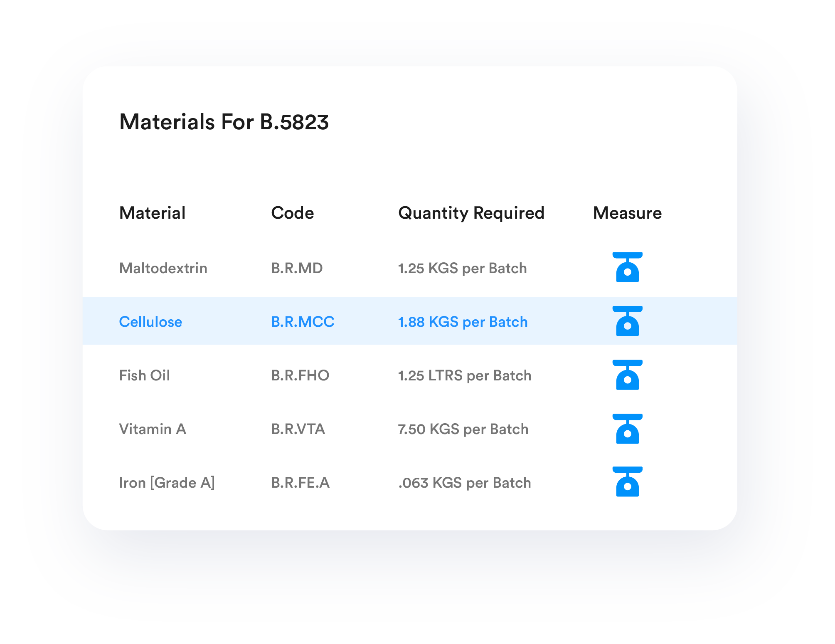Screen dimensions: 835x644
Task: Click the B.R.FHO code cell
Action: 300,375
